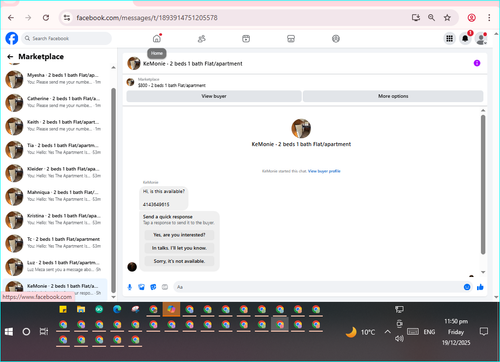Open the Windows notification center

(x=483, y=332)
